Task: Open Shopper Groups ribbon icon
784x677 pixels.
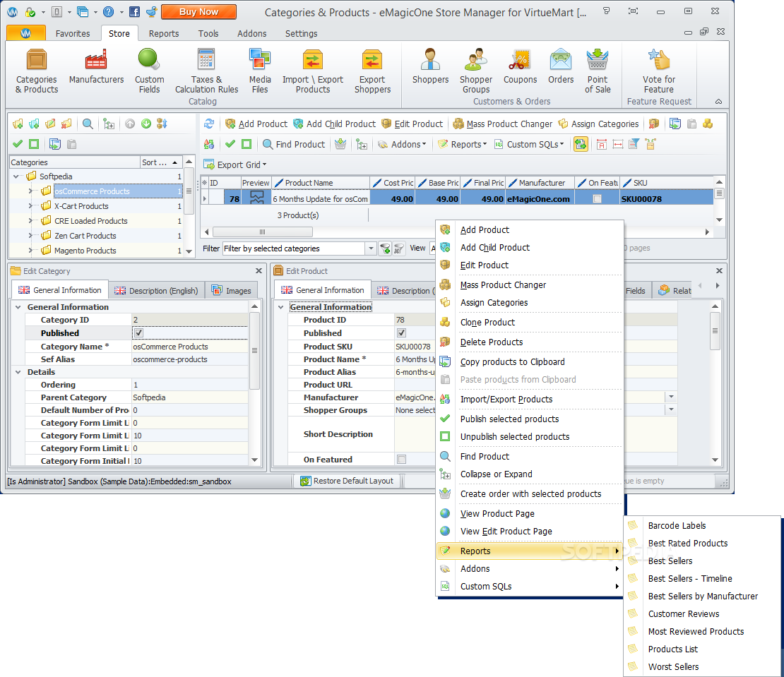Action: 476,71
